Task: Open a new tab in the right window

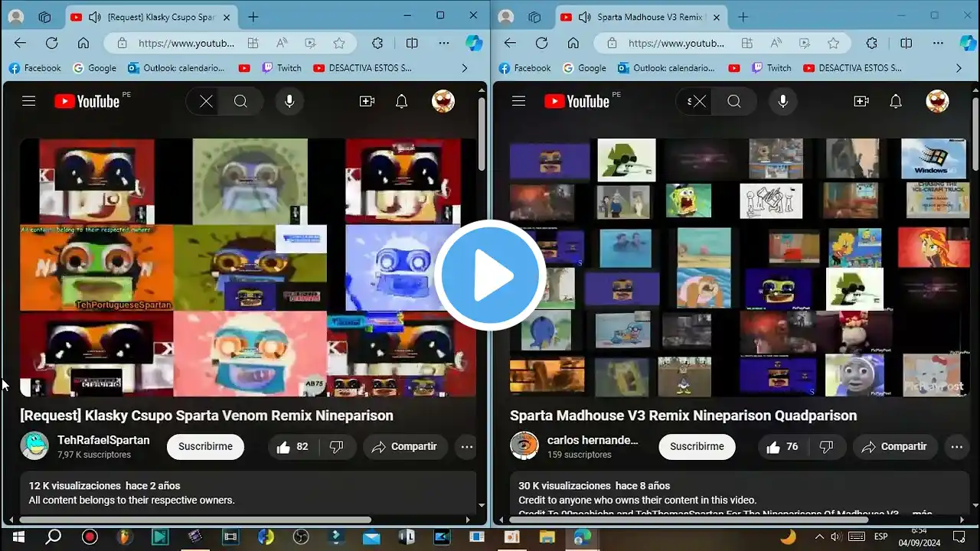Action: pos(743,17)
